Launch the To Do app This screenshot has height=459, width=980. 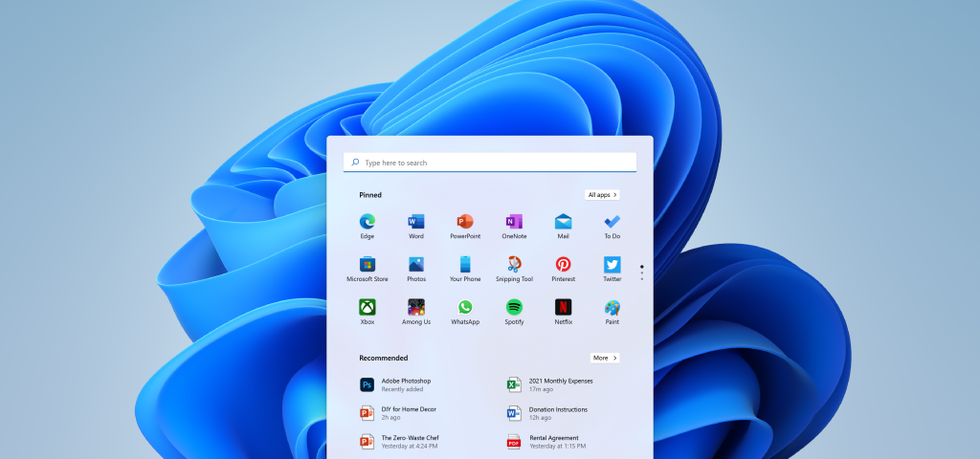pyautogui.click(x=612, y=226)
